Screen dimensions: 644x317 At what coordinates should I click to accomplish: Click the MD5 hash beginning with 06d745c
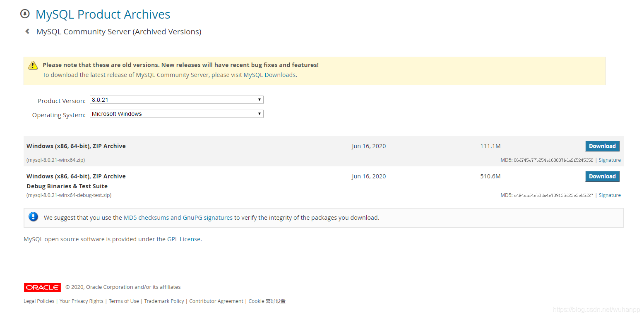[553, 161]
